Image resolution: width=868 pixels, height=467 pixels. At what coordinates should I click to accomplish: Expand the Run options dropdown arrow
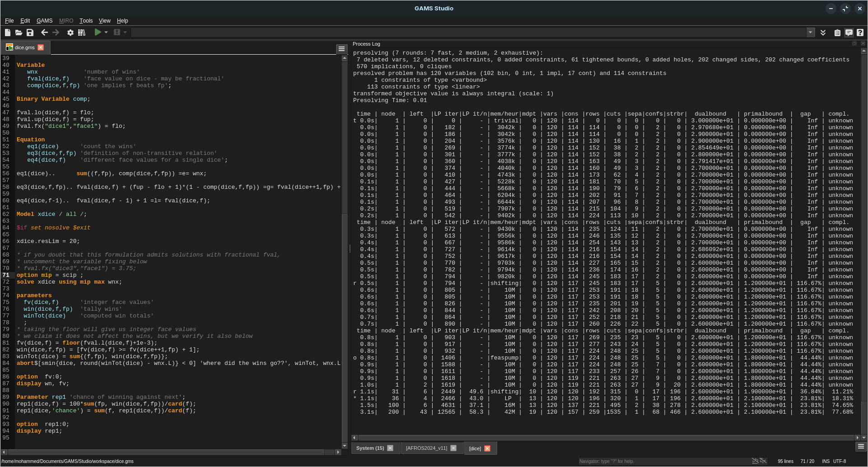click(x=106, y=33)
